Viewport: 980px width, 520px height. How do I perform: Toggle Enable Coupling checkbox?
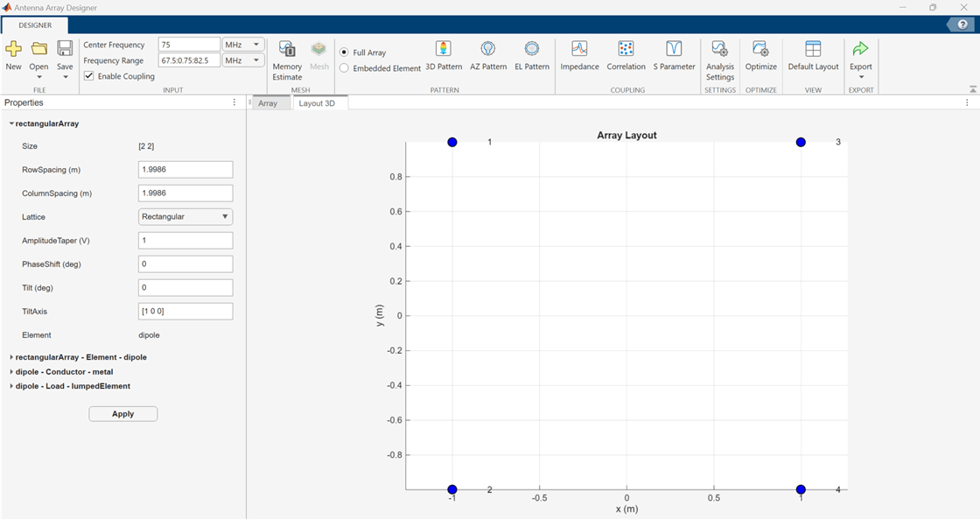(88, 75)
